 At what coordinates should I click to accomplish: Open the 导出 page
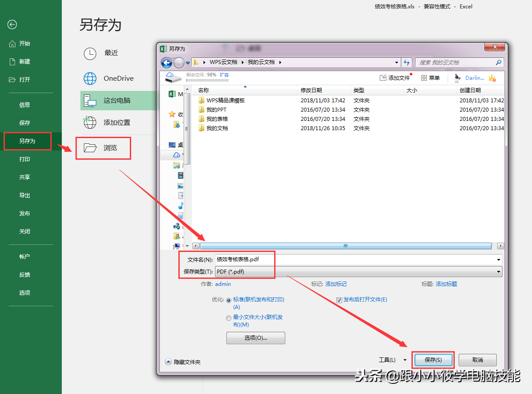(25, 195)
